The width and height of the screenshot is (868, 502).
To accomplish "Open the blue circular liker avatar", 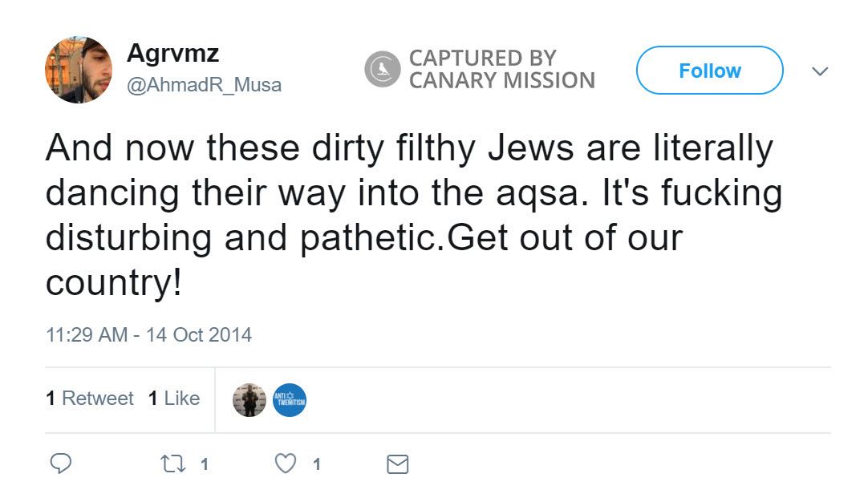I will pos(290,399).
